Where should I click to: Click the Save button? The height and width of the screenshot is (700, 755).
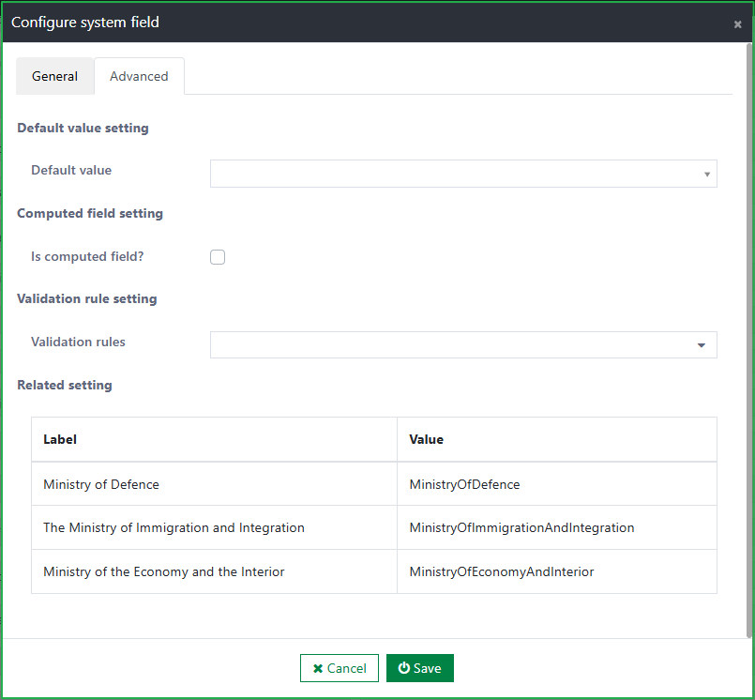(x=420, y=668)
